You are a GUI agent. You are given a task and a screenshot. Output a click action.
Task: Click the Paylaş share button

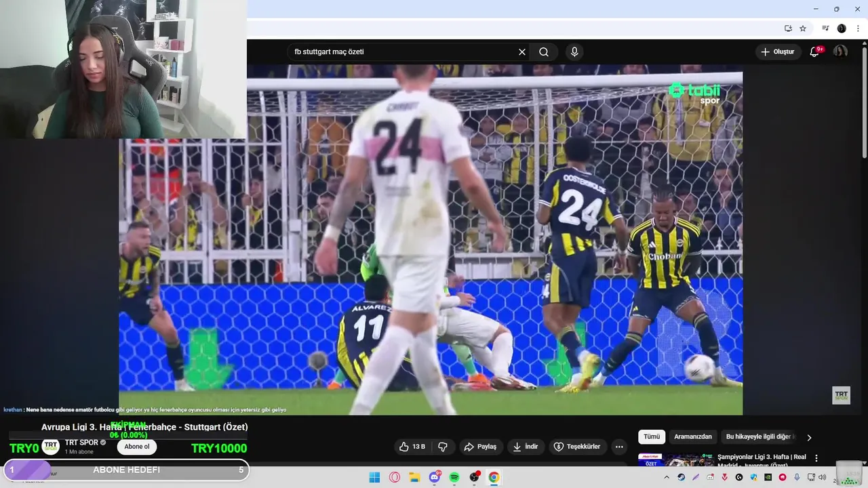click(480, 447)
